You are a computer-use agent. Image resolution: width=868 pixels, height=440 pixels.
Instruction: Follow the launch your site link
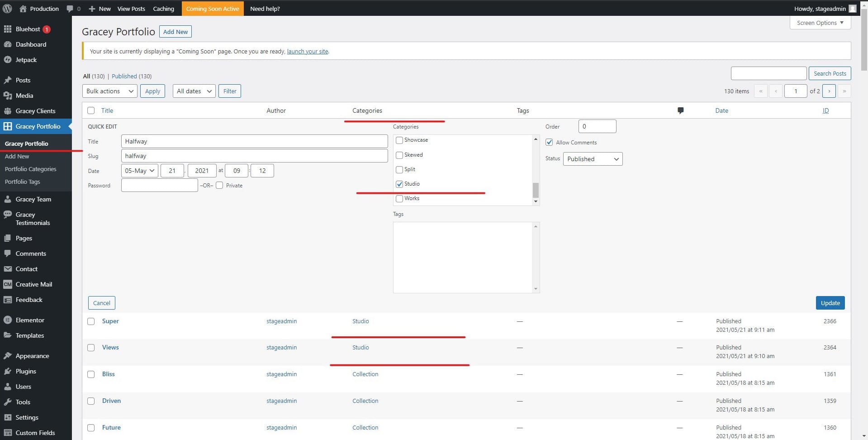click(308, 51)
